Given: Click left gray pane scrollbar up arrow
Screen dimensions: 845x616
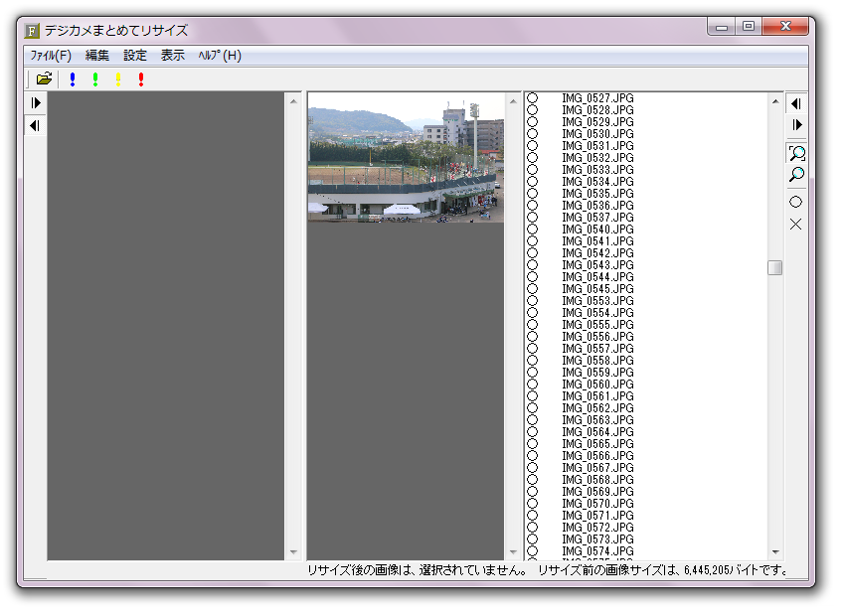Looking at the screenshot, I should click(293, 101).
